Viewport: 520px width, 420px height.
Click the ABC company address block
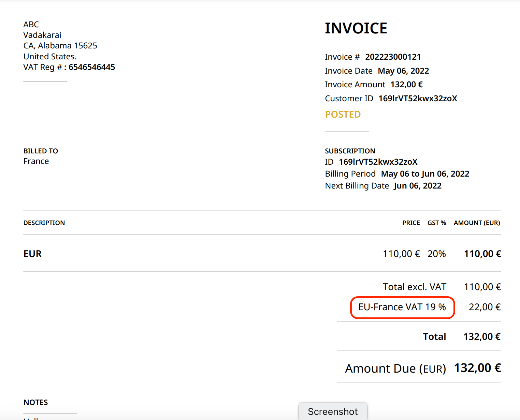60,45
